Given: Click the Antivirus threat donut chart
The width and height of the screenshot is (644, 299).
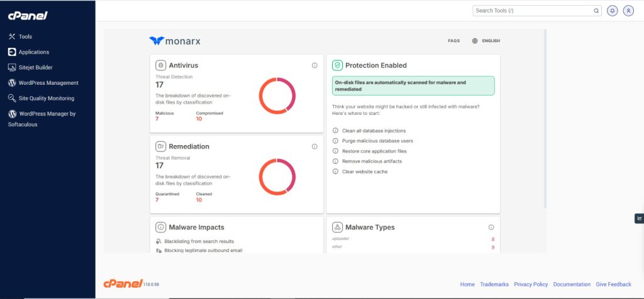Looking at the screenshot, I should pyautogui.click(x=277, y=95).
